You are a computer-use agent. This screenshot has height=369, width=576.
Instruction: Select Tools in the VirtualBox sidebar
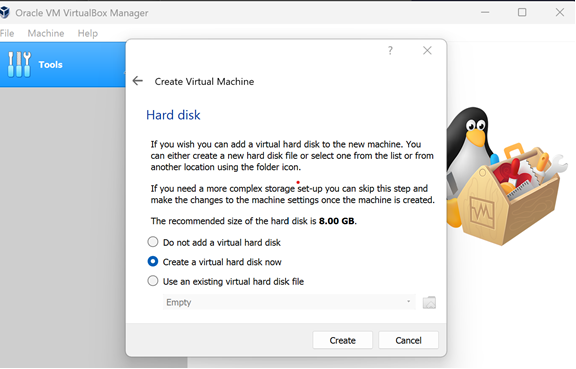62,65
